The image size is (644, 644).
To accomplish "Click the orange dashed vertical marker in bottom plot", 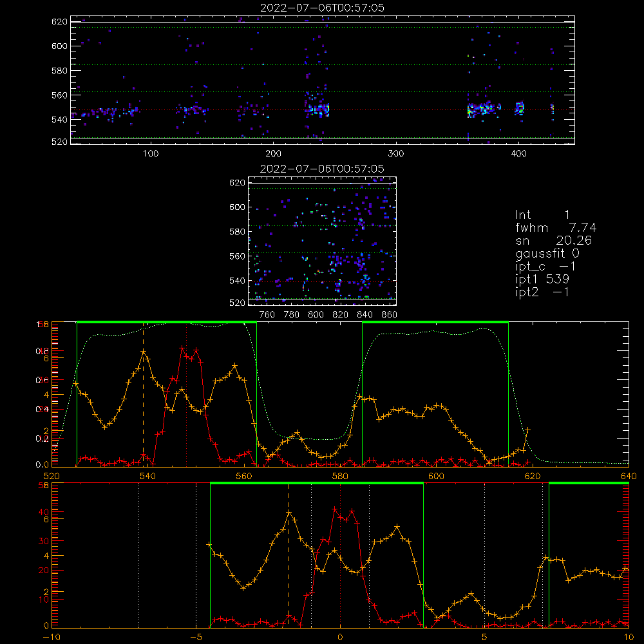I will tap(289, 556).
